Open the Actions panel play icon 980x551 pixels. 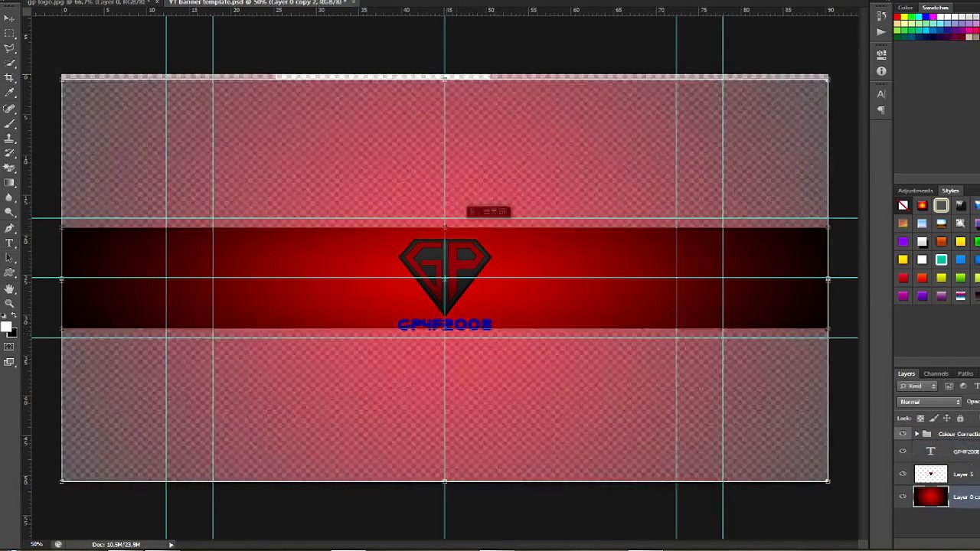(x=881, y=32)
